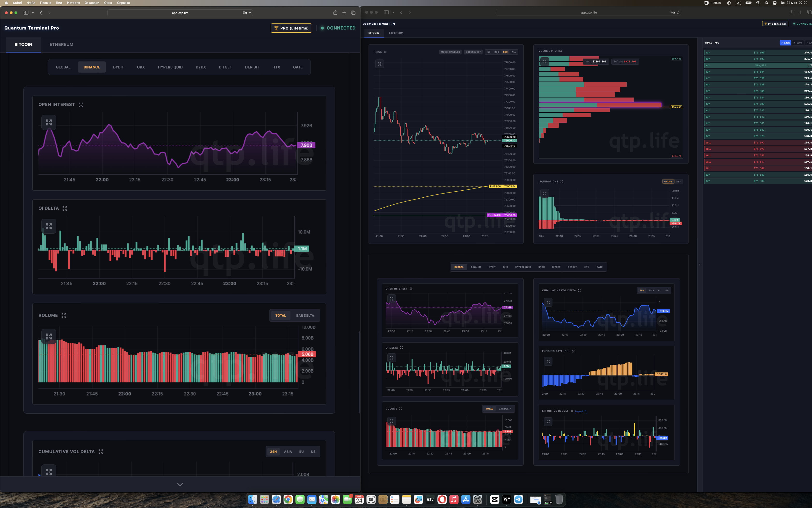Image resolution: width=812 pixels, height=508 pixels.
Task: Select the 200 period on the Price chart
Action: (497, 52)
